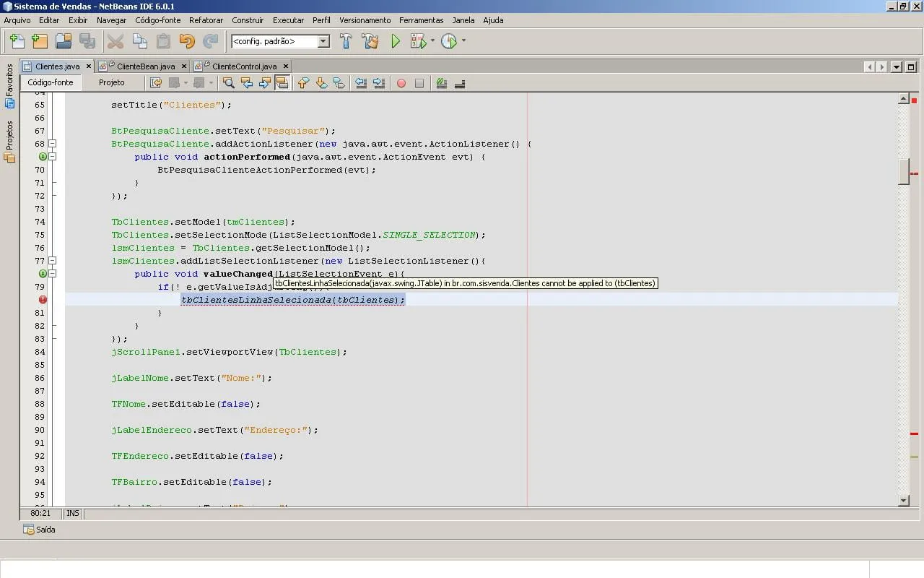This screenshot has height=578, width=924.
Task: Switch to the ClienteBean.java tab
Action: point(145,66)
